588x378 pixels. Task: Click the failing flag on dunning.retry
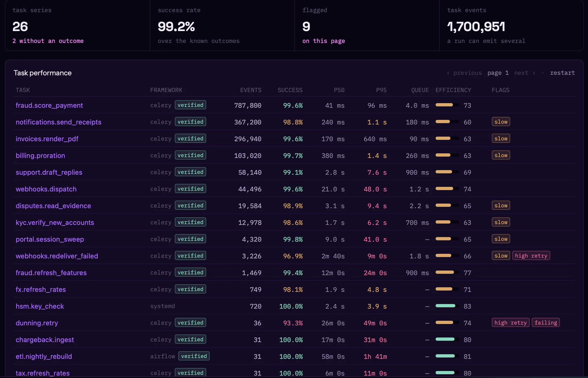click(x=546, y=323)
